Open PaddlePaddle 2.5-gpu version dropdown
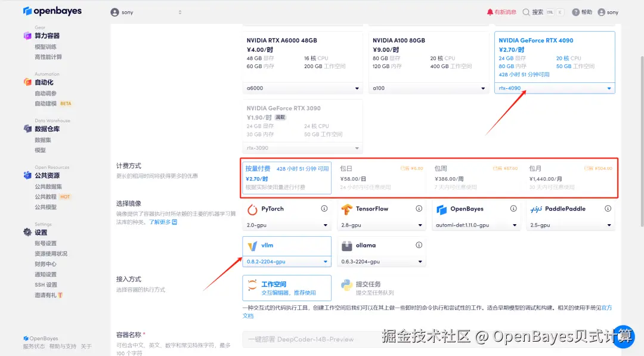This screenshot has width=644, height=356. (x=571, y=225)
